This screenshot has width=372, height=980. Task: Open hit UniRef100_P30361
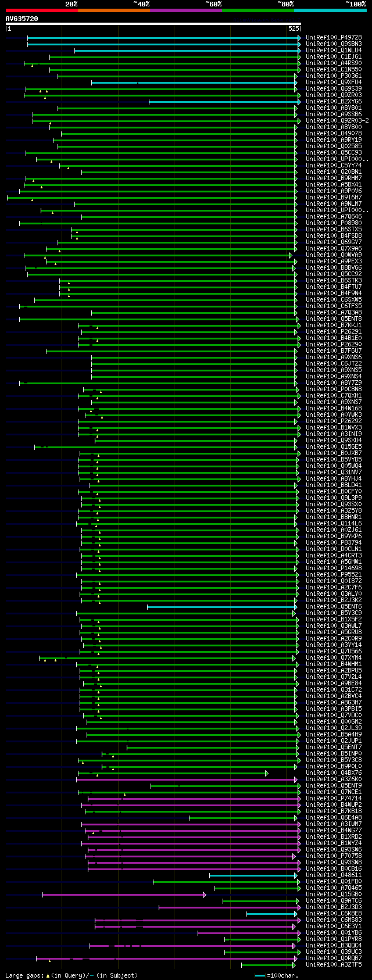(x=334, y=76)
